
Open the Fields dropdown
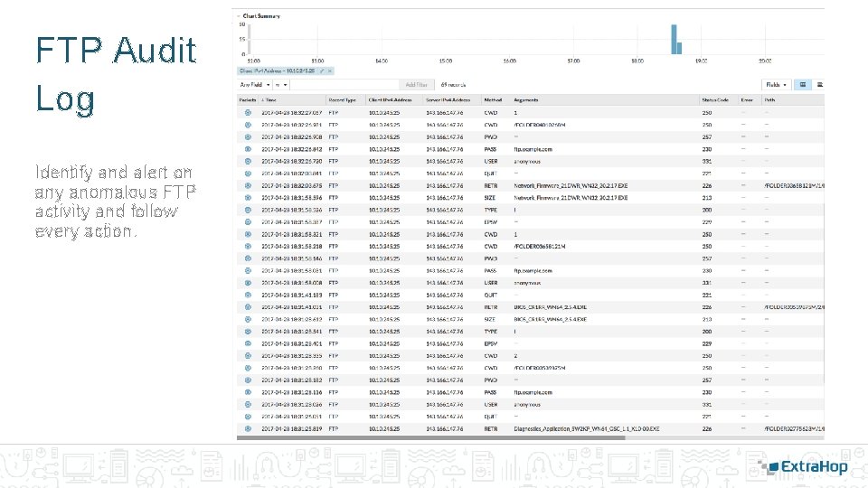tap(776, 85)
